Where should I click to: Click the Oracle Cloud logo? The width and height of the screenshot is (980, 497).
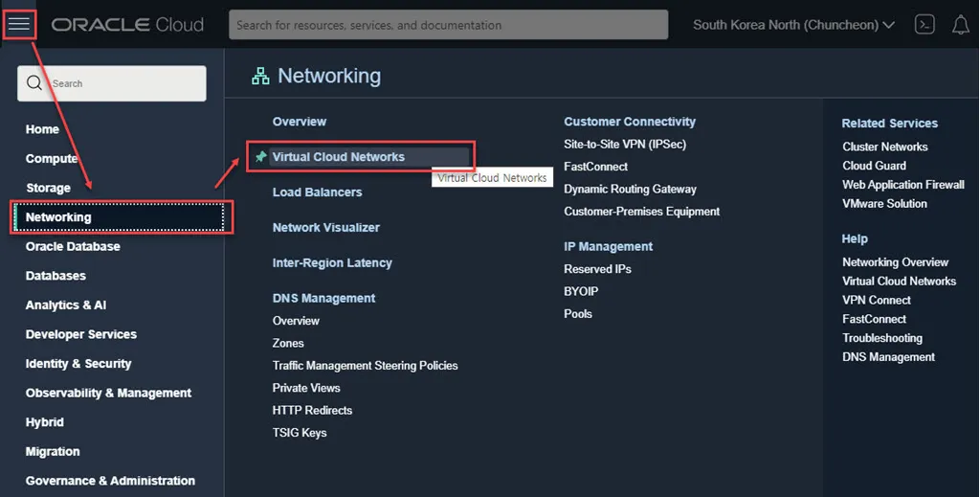[x=127, y=25]
